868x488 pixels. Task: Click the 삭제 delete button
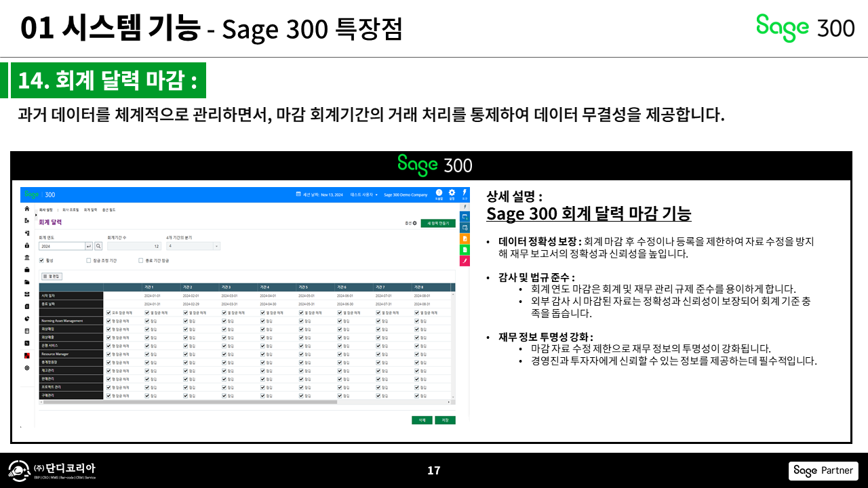(422, 420)
